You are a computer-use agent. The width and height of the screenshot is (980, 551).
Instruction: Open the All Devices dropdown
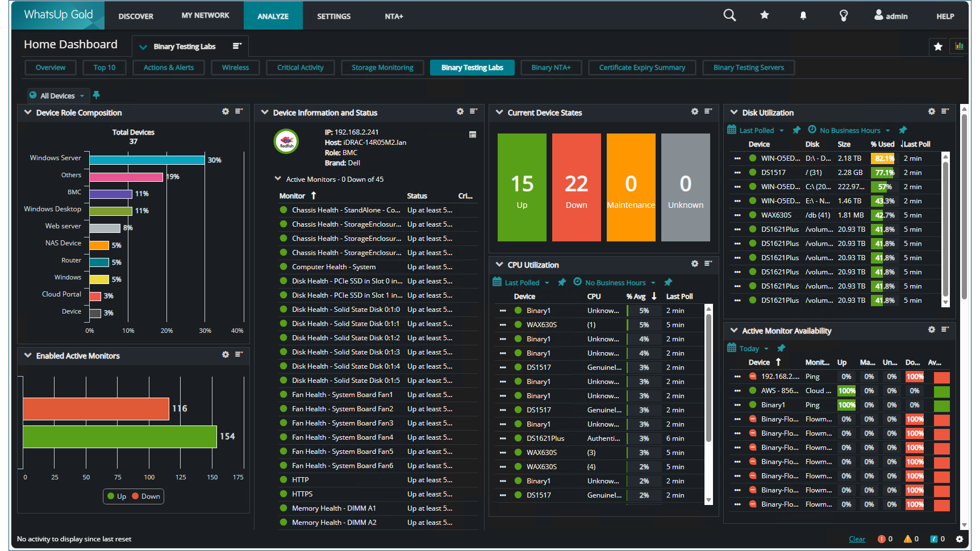[x=57, y=95]
